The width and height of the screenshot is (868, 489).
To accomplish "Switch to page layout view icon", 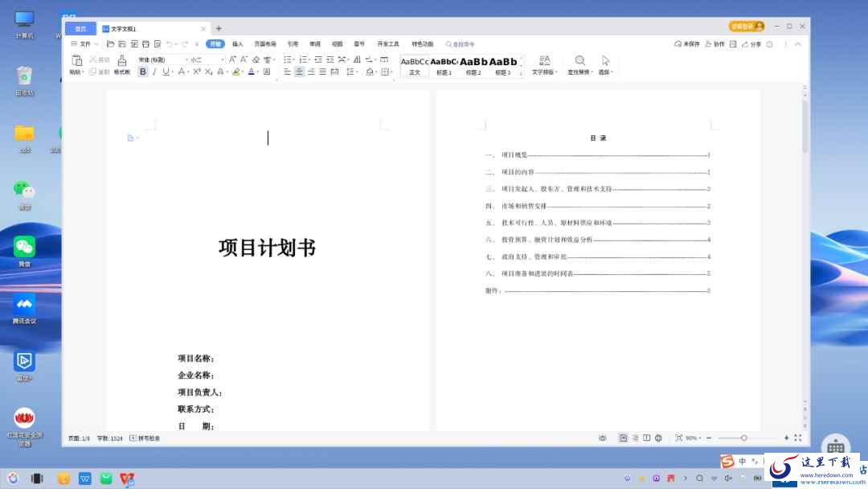I will pyautogui.click(x=624, y=438).
